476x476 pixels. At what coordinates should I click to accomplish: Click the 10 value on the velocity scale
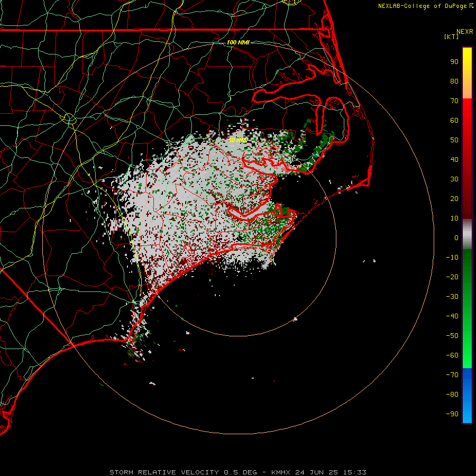point(454,218)
